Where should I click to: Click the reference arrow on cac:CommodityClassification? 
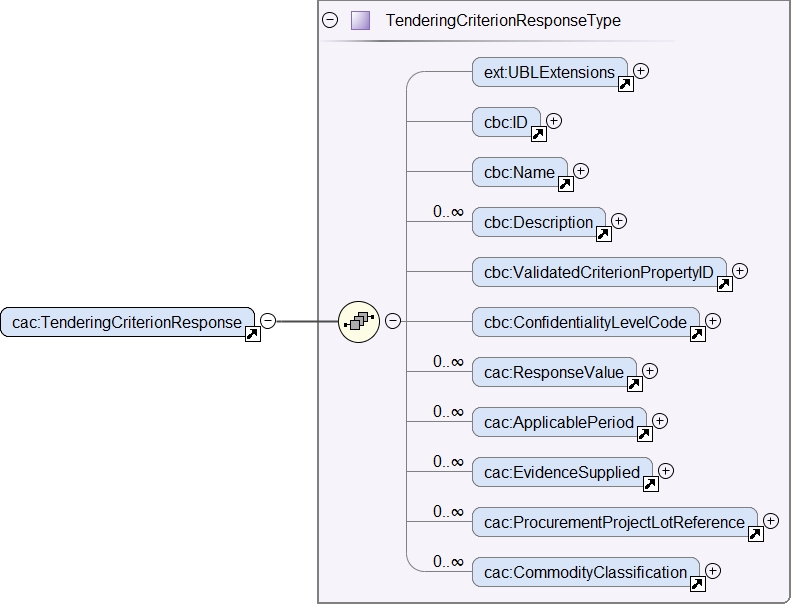coord(697,584)
